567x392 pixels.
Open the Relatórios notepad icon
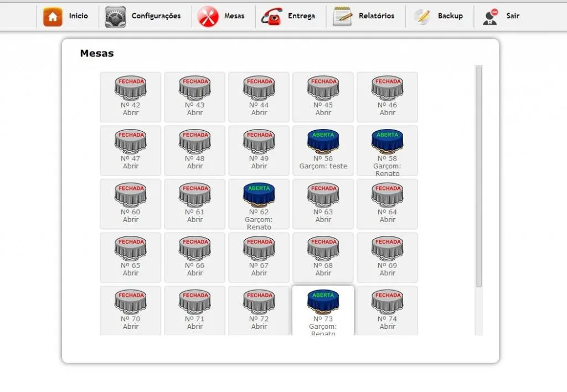click(x=342, y=16)
